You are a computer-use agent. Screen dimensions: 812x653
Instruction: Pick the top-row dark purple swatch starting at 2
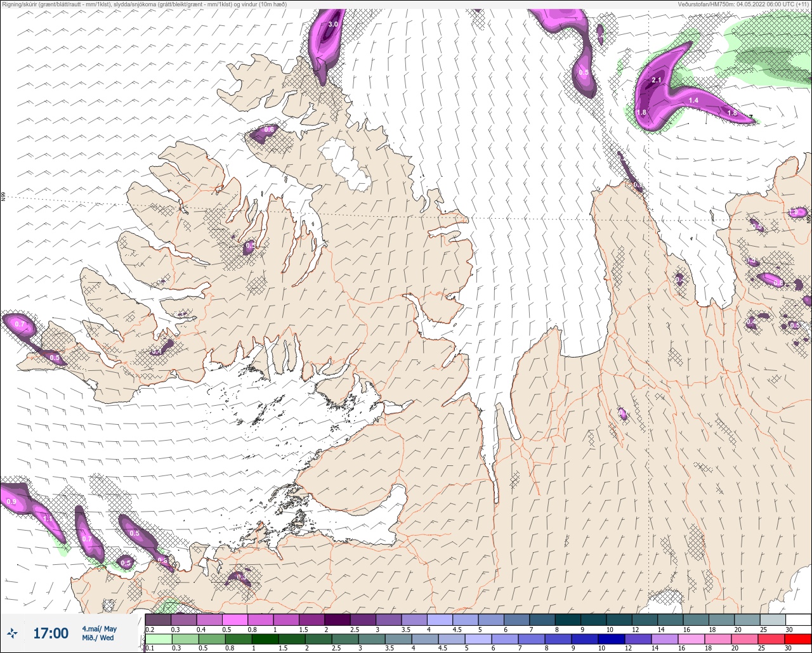(337, 619)
